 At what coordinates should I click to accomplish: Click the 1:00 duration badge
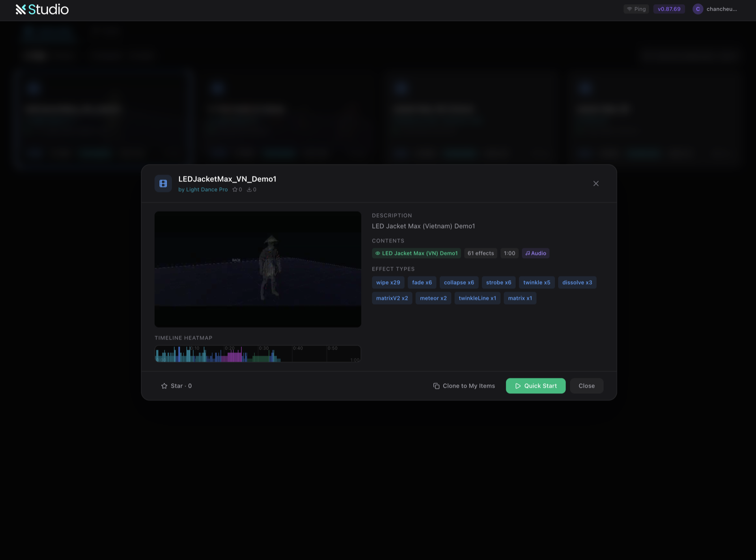pos(509,253)
